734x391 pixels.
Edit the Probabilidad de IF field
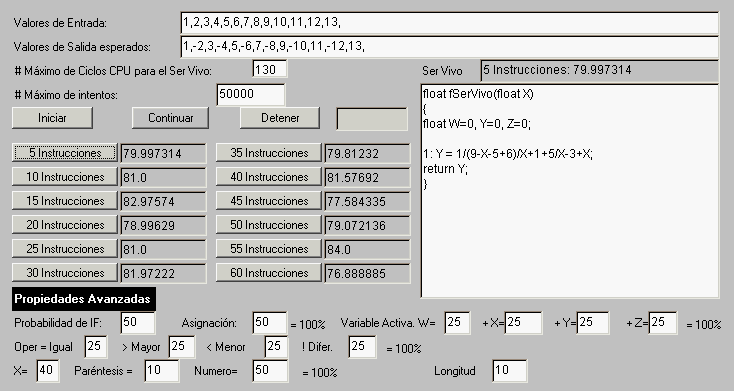(x=138, y=323)
